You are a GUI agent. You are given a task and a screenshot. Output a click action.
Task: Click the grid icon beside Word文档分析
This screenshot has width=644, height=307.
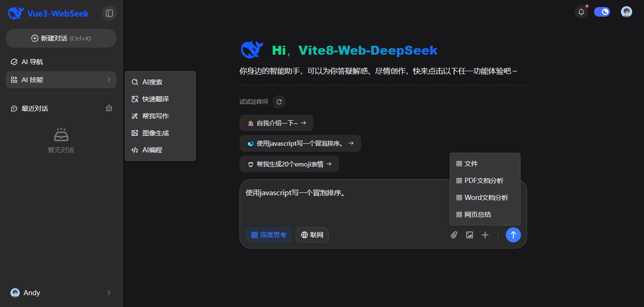coord(459,198)
